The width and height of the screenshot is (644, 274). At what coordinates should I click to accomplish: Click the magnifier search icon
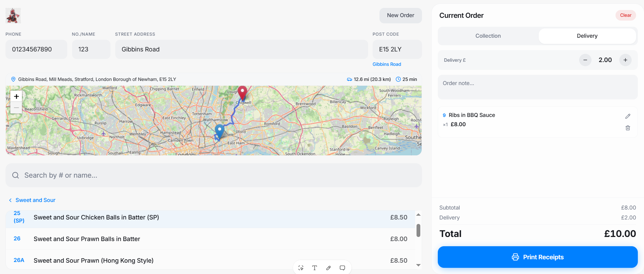15,175
